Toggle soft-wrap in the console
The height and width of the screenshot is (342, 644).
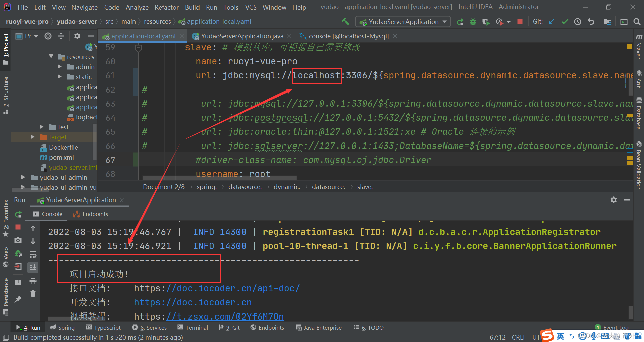click(33, 255)
